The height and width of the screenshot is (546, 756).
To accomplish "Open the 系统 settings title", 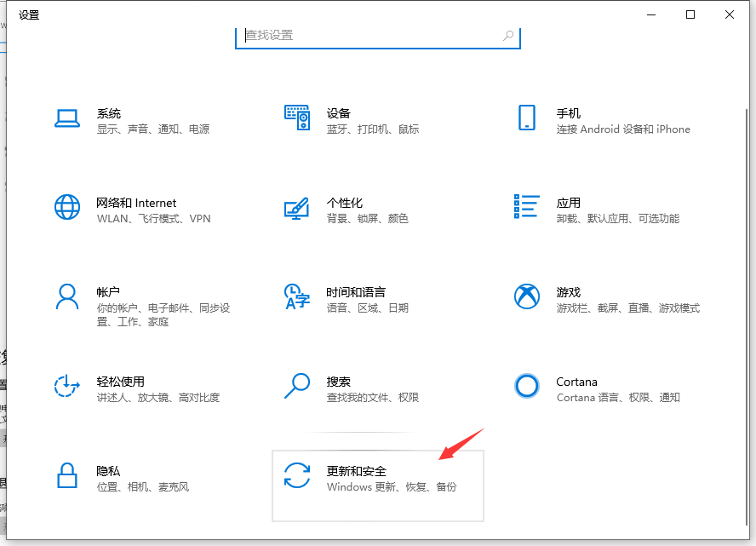I will (x=108, y=113).
